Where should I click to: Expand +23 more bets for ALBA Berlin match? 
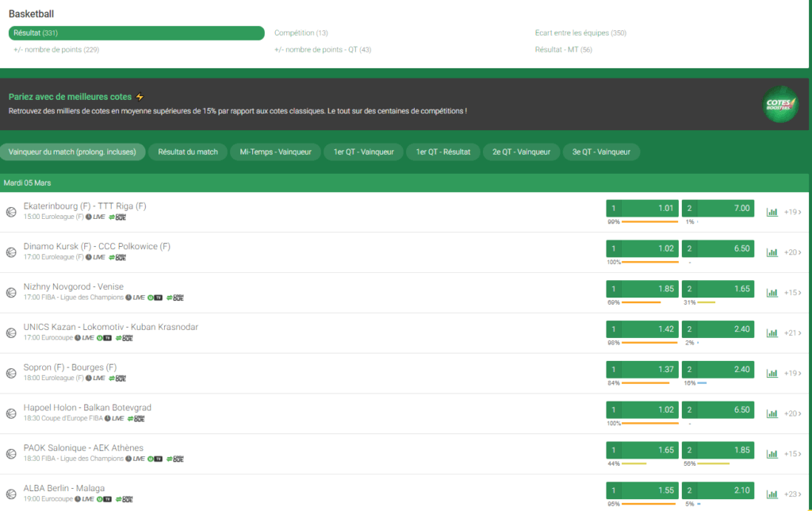pyautogui.click(x=792, y=494)
